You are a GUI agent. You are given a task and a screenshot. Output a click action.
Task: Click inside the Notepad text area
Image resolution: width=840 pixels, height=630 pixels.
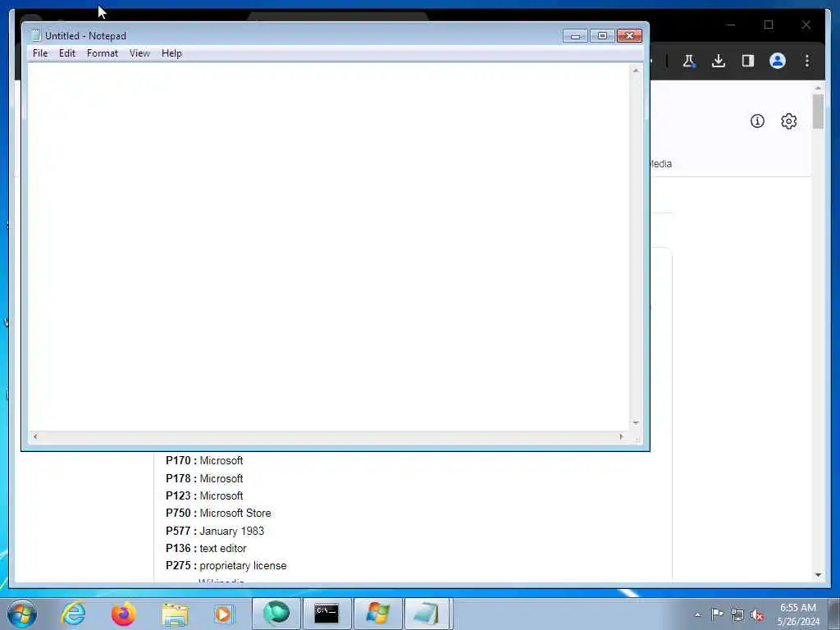point(328,246)
